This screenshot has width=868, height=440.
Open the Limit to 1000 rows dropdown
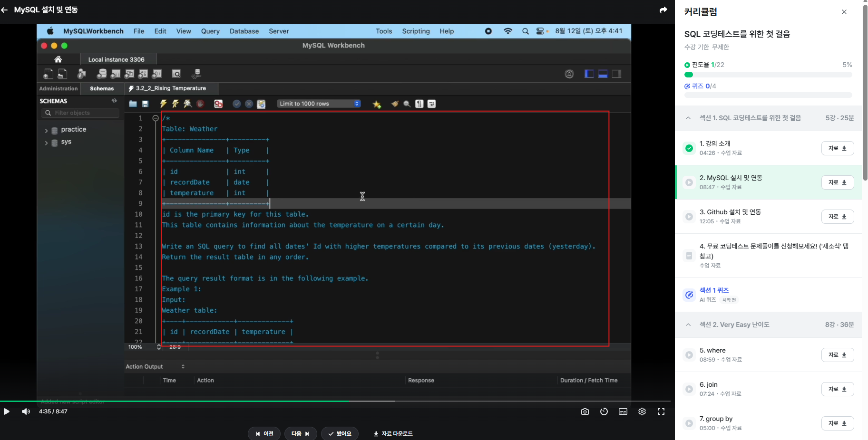click(x=319, y=104)
